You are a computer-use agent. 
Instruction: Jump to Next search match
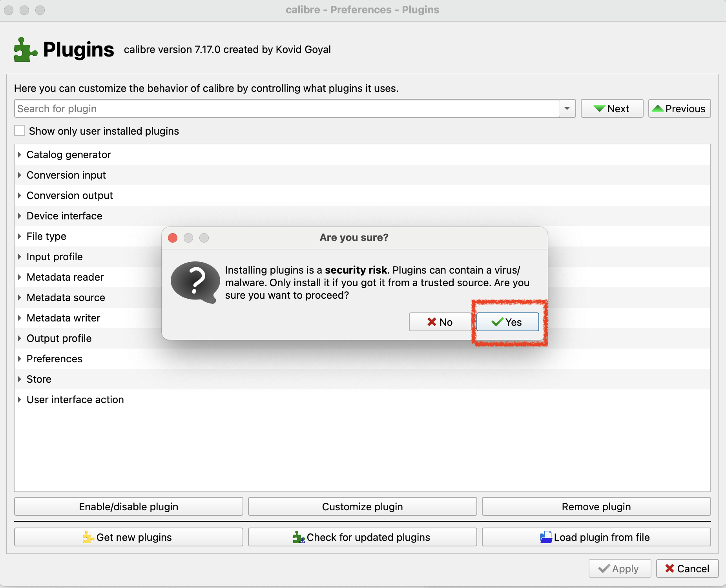pos(612,109)
